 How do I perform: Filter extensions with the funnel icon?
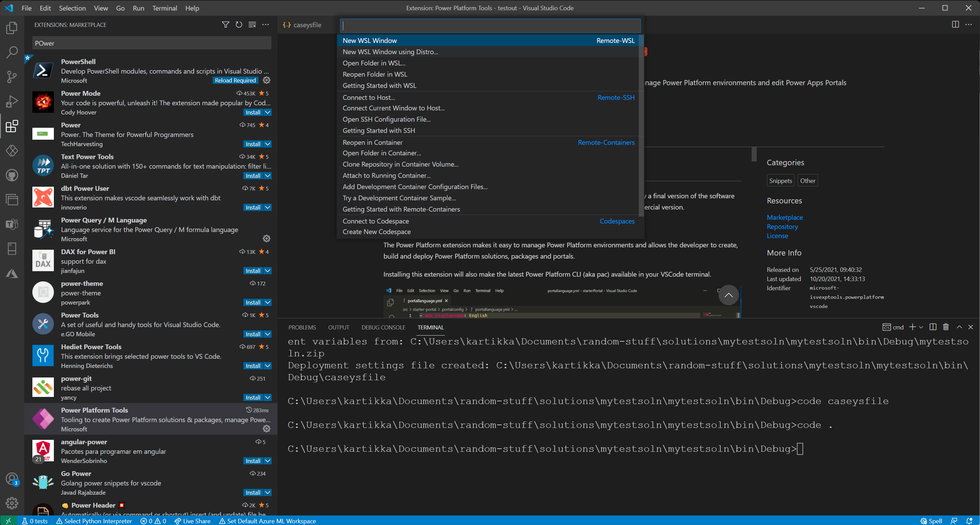225,24
